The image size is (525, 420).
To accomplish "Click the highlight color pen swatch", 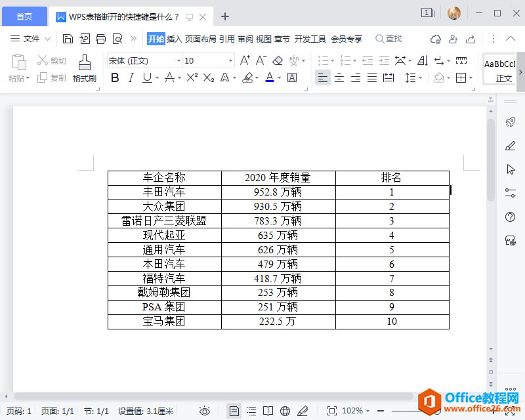I will coord(248,77).
